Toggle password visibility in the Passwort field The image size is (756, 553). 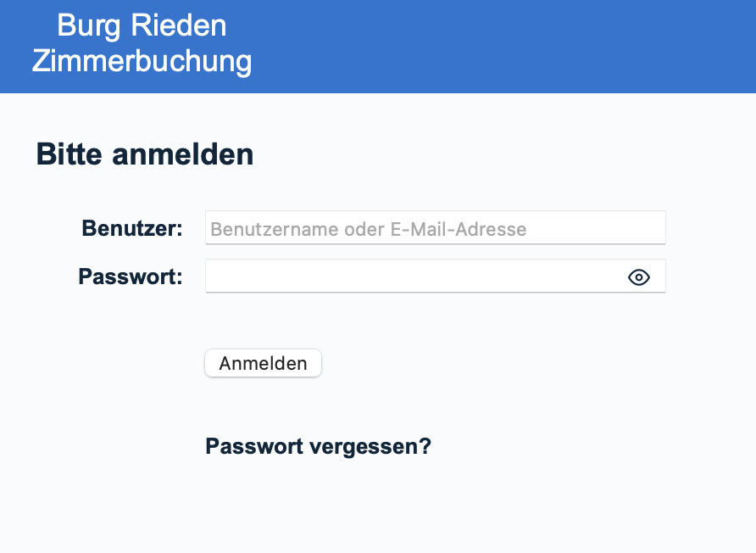coord(639,277)
